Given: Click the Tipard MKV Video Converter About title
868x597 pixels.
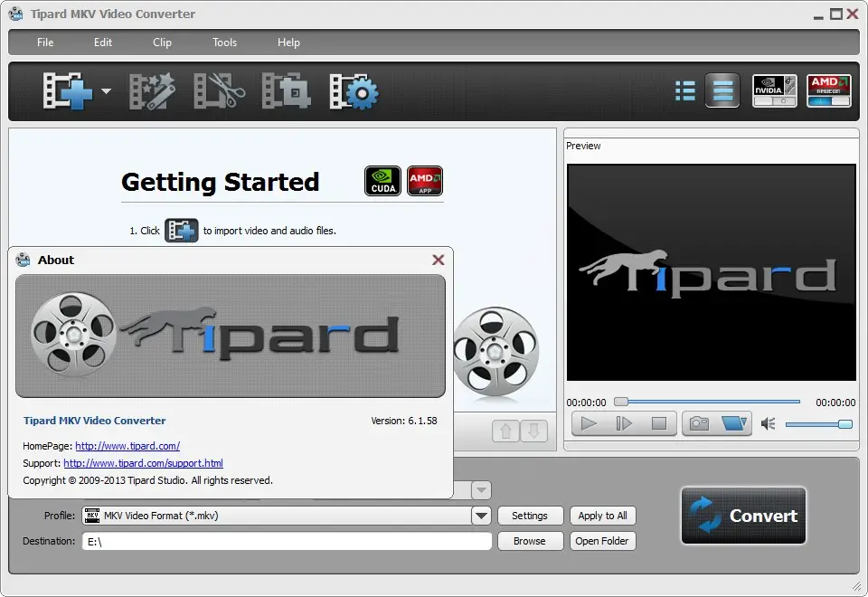Looking at the screenshot, I should 95,421.
